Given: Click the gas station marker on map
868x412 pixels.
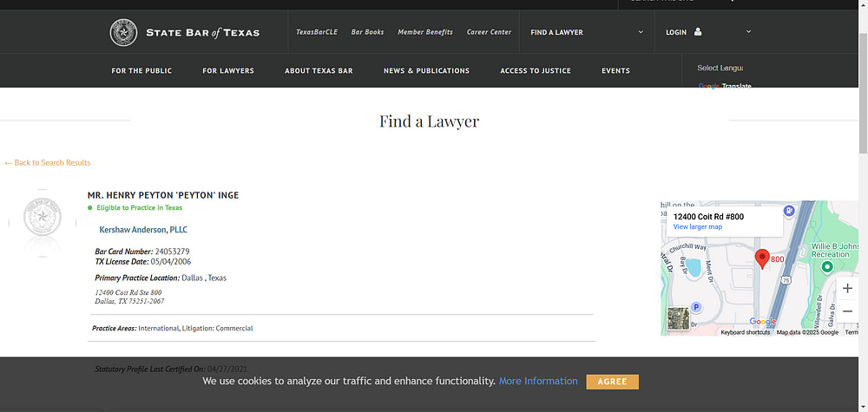Looking at the screenshot, I should (789, 210).
